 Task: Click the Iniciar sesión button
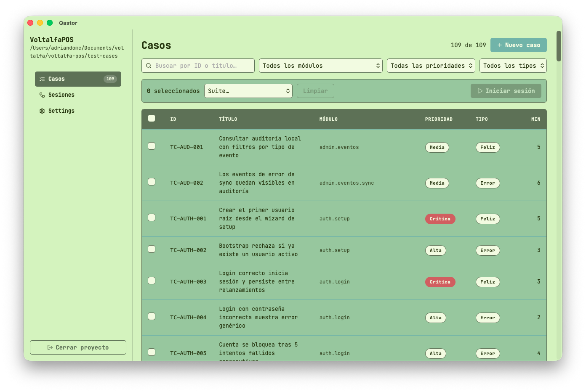(506, 91)
